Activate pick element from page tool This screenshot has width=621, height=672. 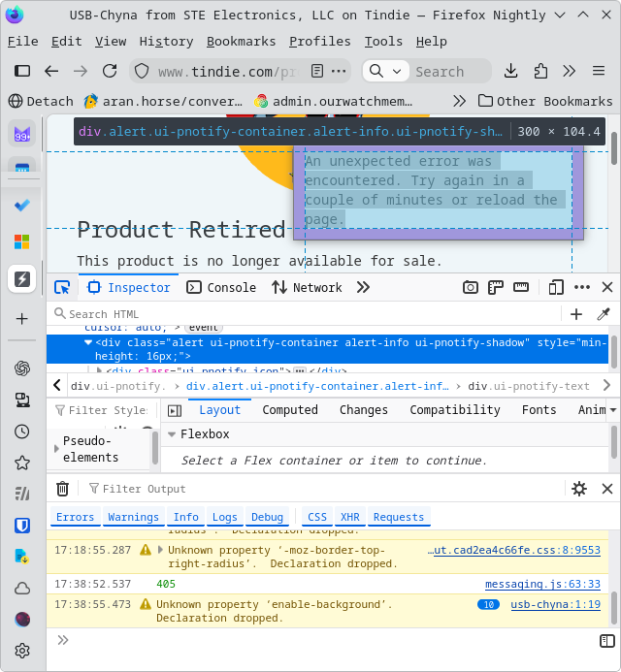click(x=62, y=288)
